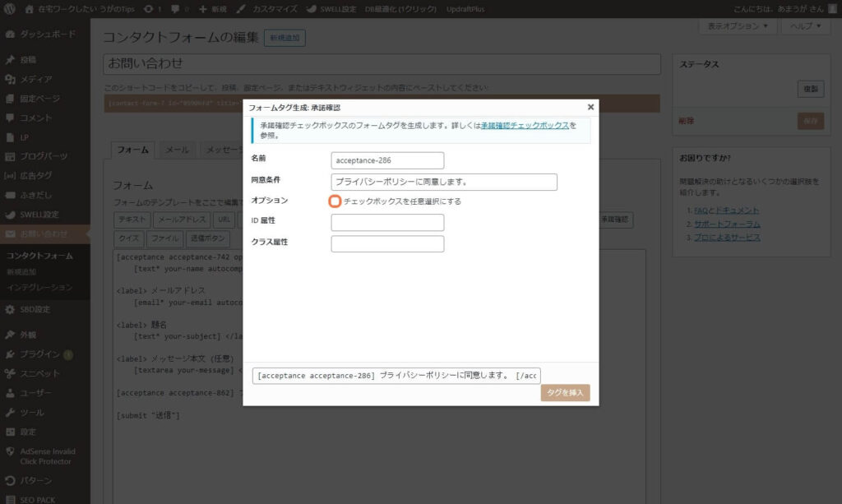
Task: Click the プラグイン icon in the sidebar
Action: point(10,354)
